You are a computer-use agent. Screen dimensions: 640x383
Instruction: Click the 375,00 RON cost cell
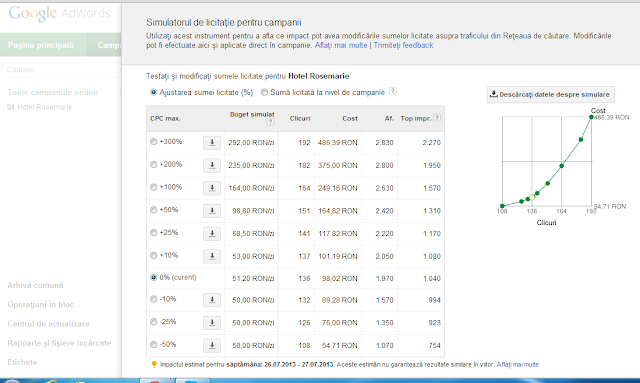coord(338,165)
